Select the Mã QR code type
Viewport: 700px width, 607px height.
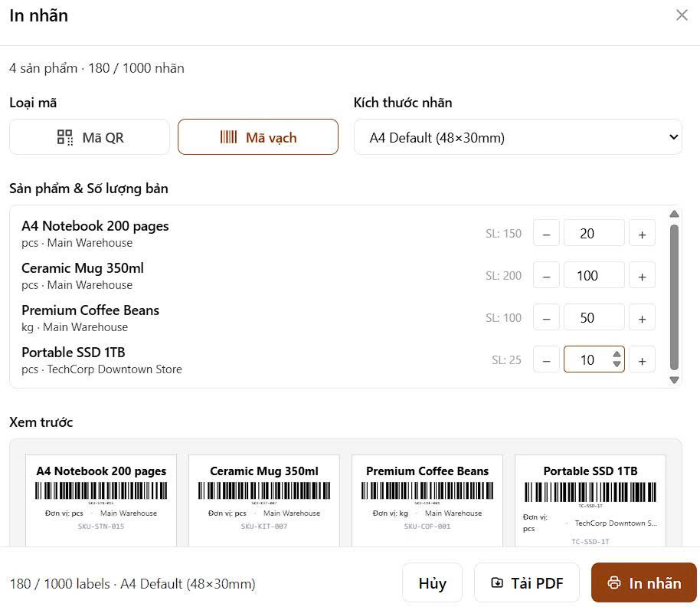pyautogui.click(x=90, y=137)
